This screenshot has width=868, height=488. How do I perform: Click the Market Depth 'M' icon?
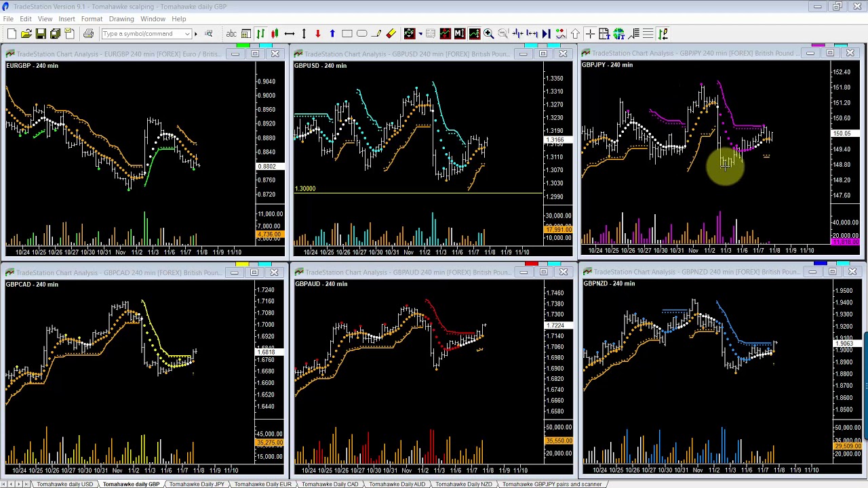tap(459, 34)
